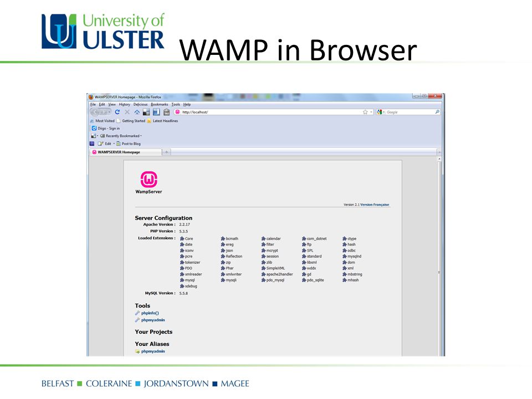Click the Post to Blog icon
532x399 pixels.
[119, 144]
